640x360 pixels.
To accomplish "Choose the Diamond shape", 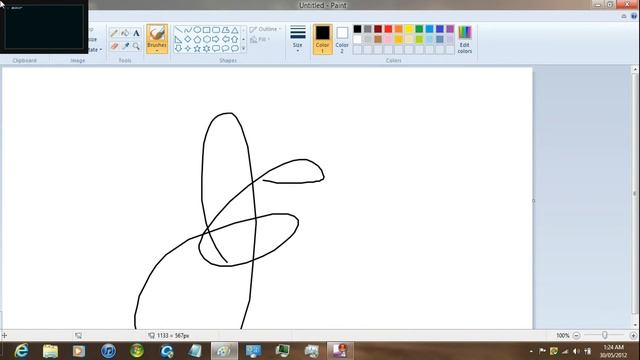I will 188,40.
